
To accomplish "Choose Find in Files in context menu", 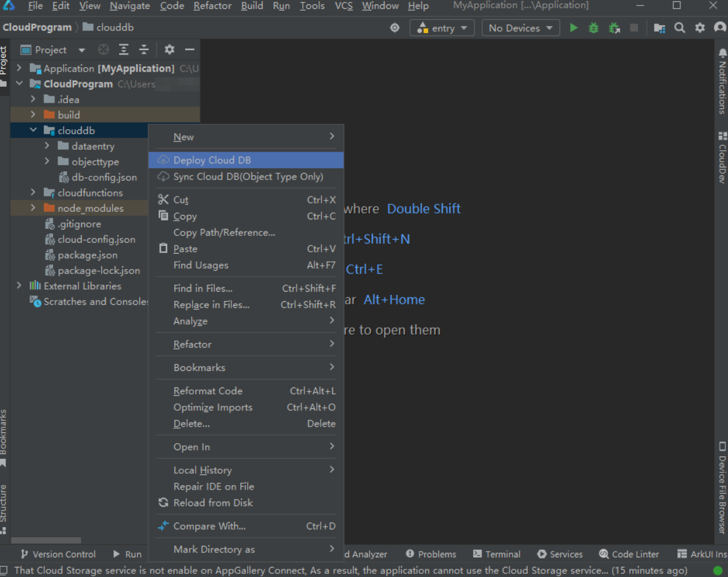I will (246, 288).
